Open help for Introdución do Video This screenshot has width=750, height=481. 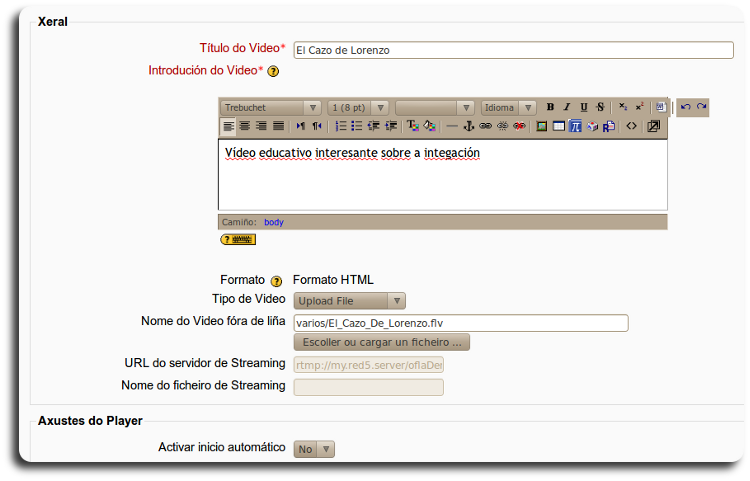pos(273,71)
